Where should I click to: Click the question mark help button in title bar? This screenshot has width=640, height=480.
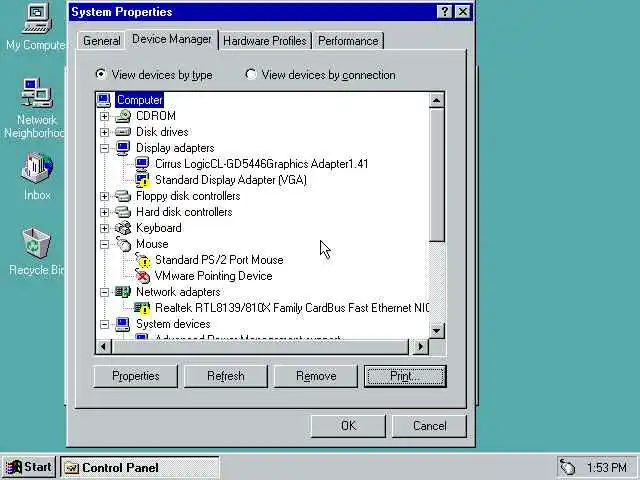(x=444, y=12)
